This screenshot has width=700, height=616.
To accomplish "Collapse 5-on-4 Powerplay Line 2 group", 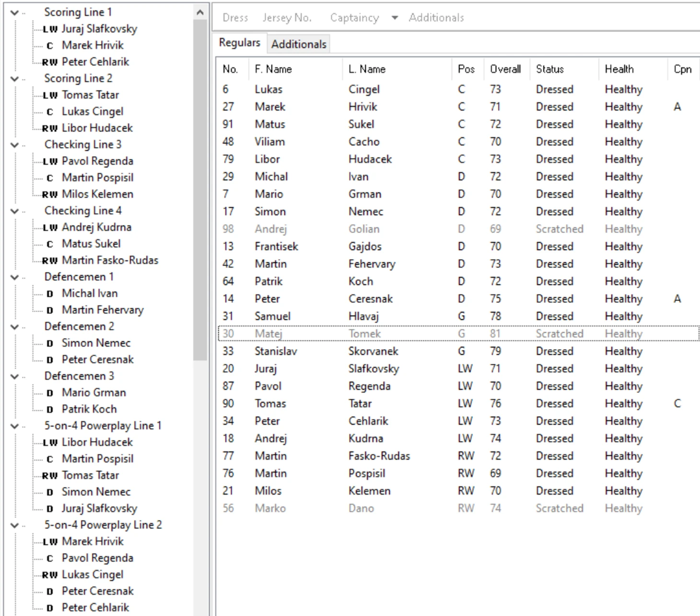I will (15, 525).
